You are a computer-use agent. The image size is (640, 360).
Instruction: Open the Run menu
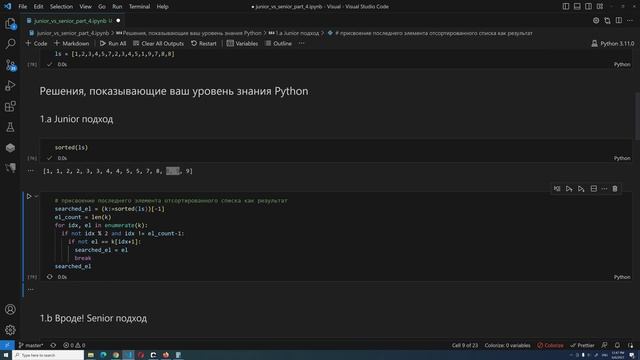(117, 7)
